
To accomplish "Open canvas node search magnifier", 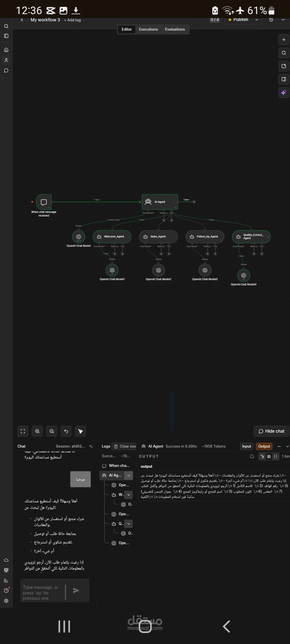I will 284,53.
